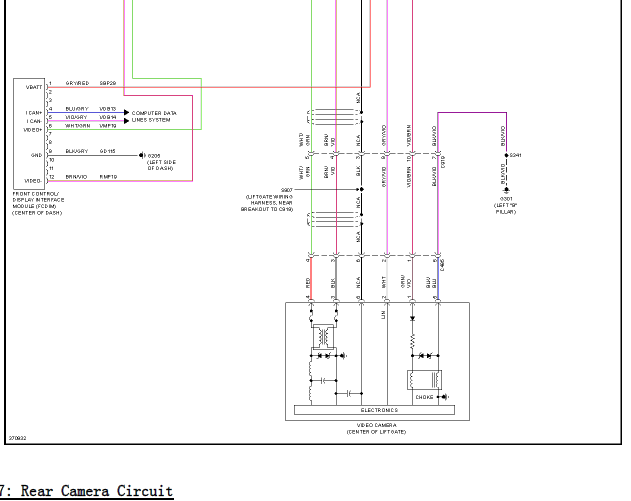This screenshot has height=501, width=631.
Task: Click the ELECTRONICS block label
Action: (379, 410)
